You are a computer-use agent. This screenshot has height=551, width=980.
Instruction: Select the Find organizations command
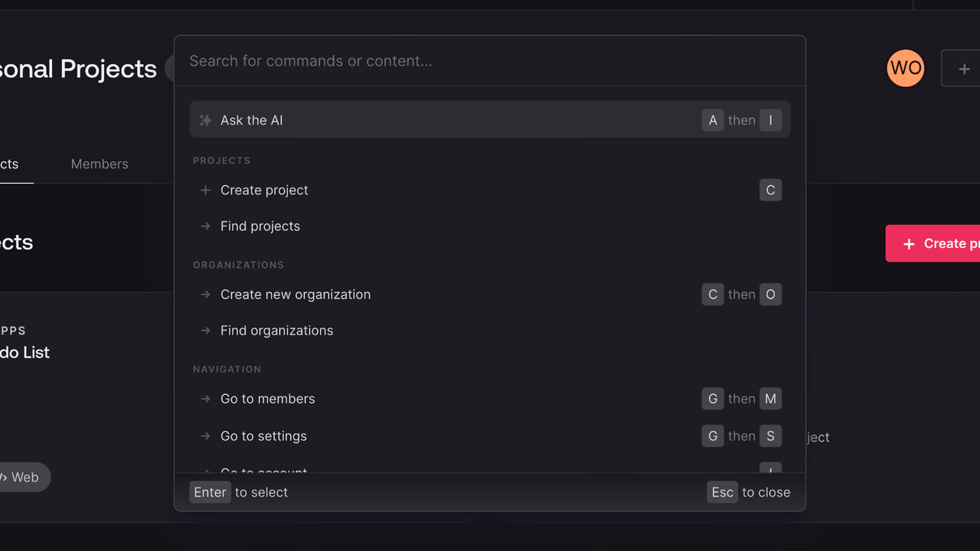(490, 331)
